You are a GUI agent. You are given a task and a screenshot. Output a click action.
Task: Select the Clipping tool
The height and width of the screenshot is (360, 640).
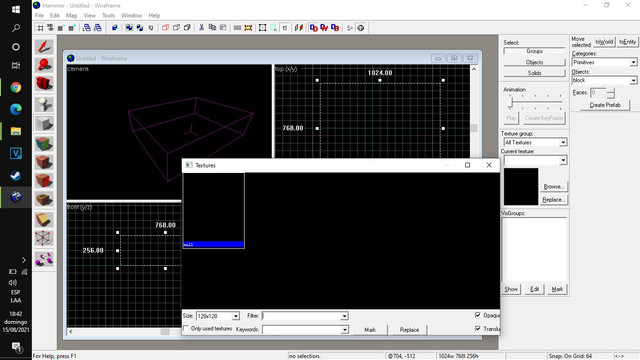(x=44, y=220)
